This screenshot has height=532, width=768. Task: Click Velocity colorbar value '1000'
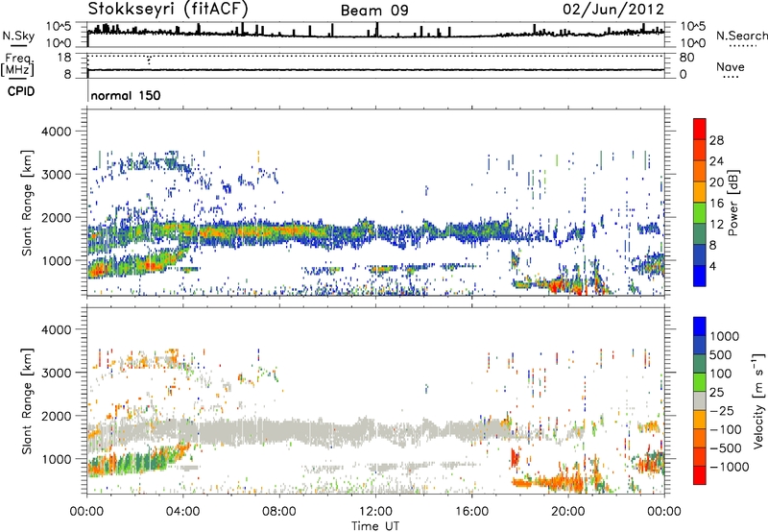725,336
